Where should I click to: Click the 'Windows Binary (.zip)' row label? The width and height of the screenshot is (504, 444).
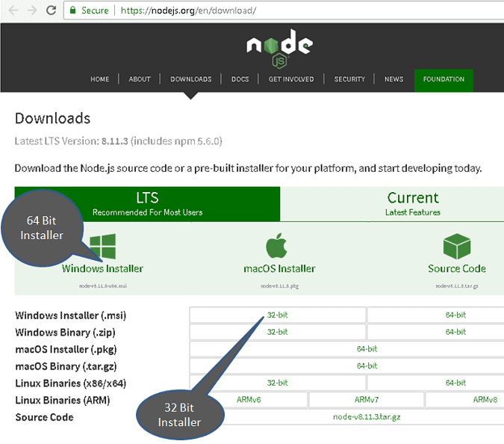click(65, 333)
